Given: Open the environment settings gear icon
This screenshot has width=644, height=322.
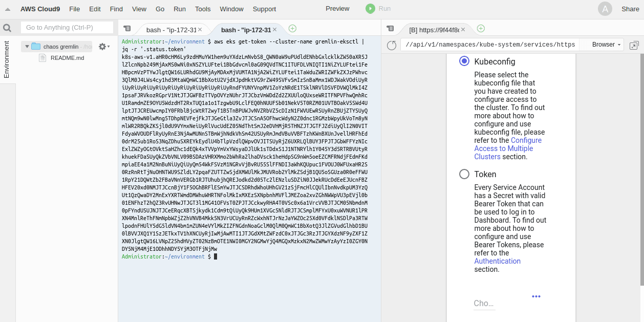Looking at the screenshot, I should click(102, 47).
